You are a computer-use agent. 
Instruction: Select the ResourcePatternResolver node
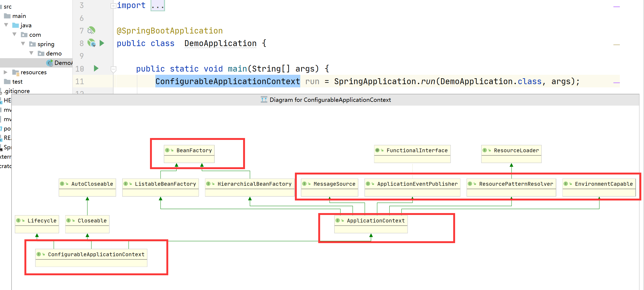(x=511, y=187)
